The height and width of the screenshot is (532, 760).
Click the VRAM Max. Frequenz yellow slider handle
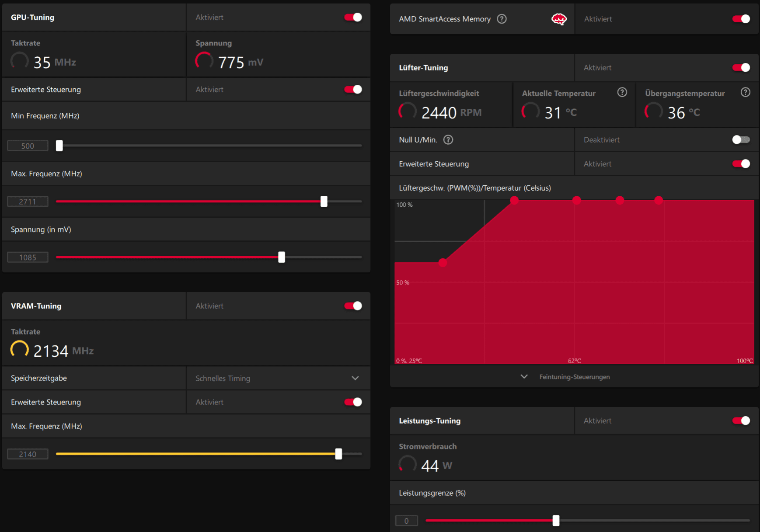coord(338,454)
